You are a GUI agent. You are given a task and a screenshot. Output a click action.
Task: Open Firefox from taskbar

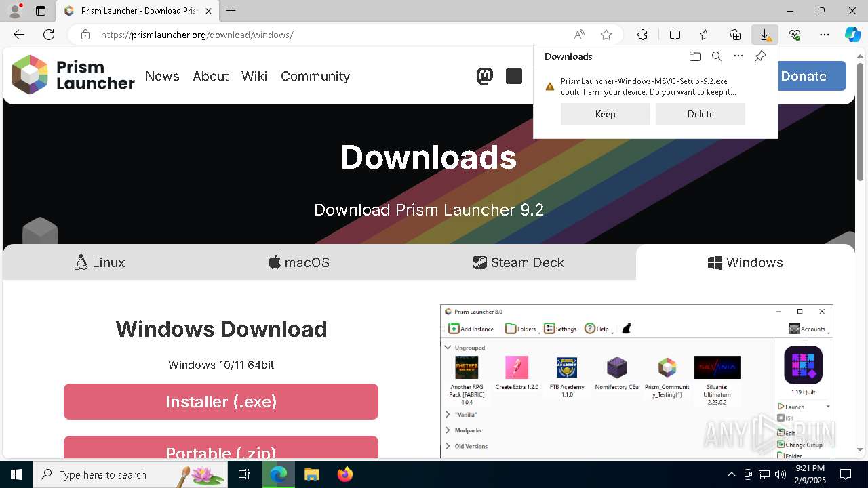tap(345, 474)
